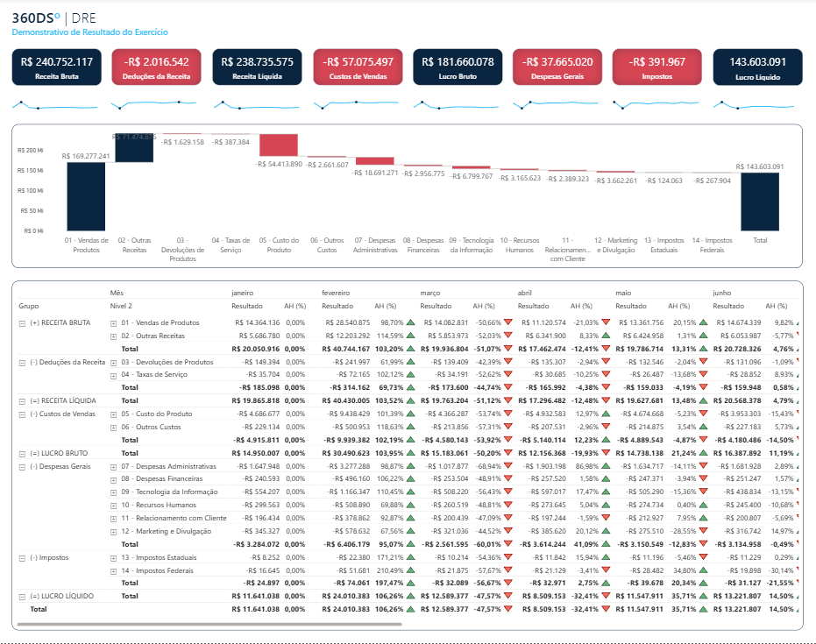Click the red 05 - Custo do Produto waterfall bar
The width and height of the screenshot is (816, 644).
[279, 146]
